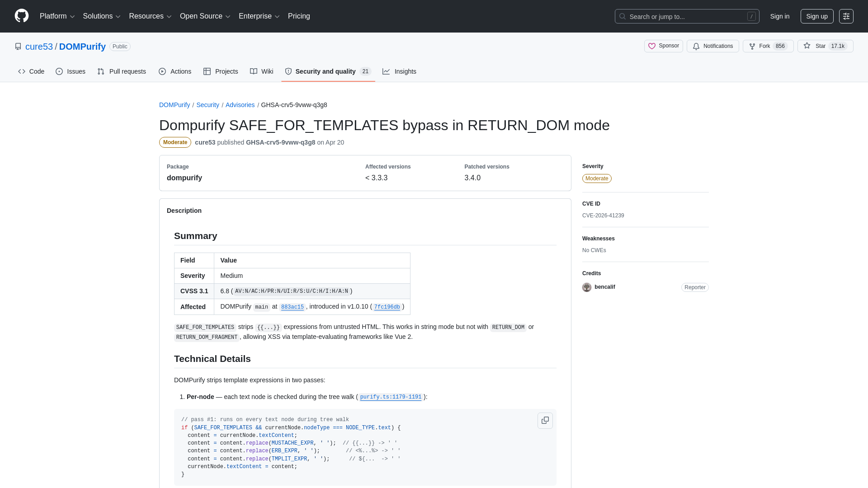Click the 21 counter on Security tab
868x488 pixels.
click(365, 71)
